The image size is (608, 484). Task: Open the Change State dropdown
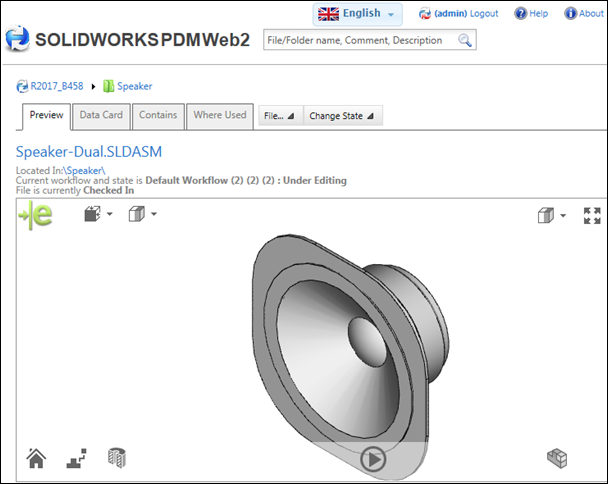[x=342, y=116]
